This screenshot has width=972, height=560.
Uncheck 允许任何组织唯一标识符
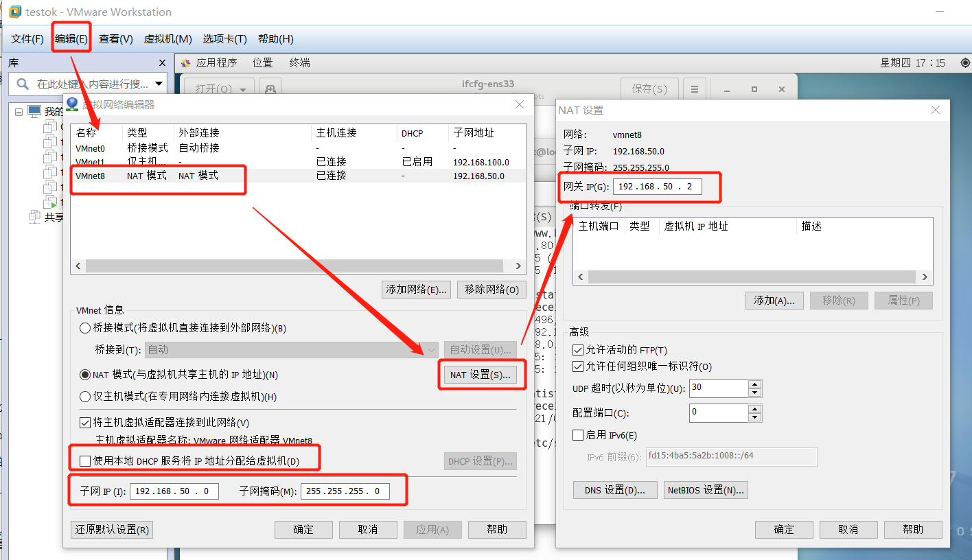click(578, 366)
